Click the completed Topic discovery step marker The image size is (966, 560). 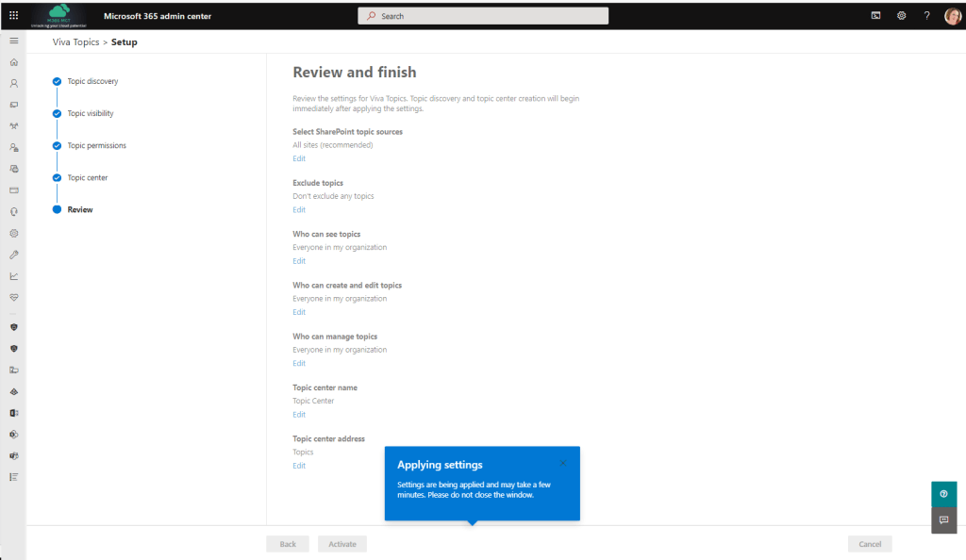[56, 81]
